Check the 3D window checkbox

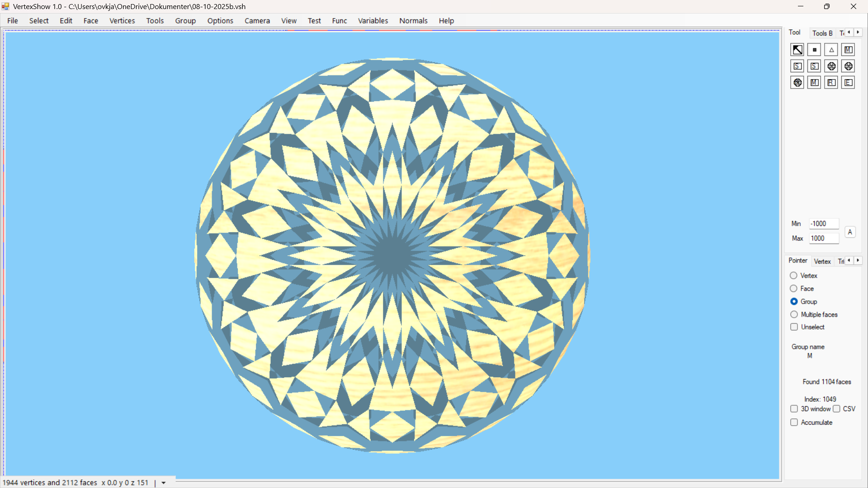pos(794,409)
